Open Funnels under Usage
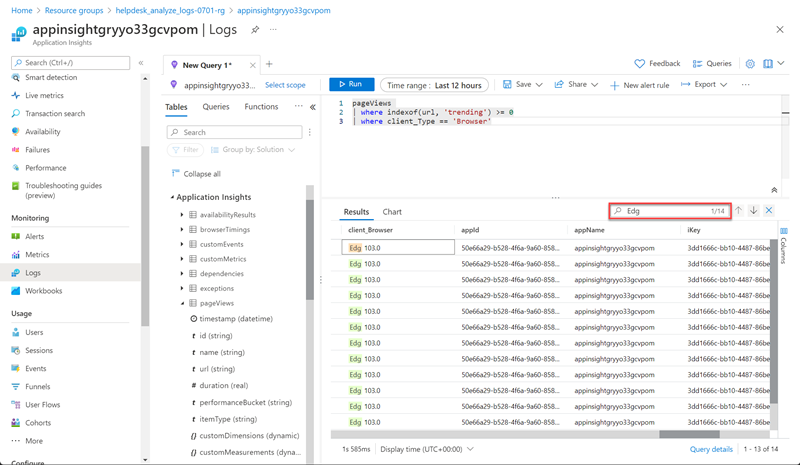The image size is (800, 465). (38, 386)
